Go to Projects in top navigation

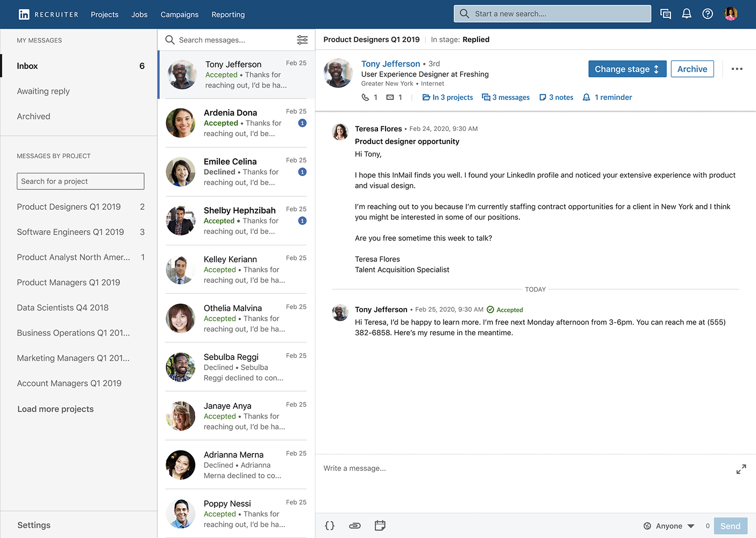[x=104, y=15]
